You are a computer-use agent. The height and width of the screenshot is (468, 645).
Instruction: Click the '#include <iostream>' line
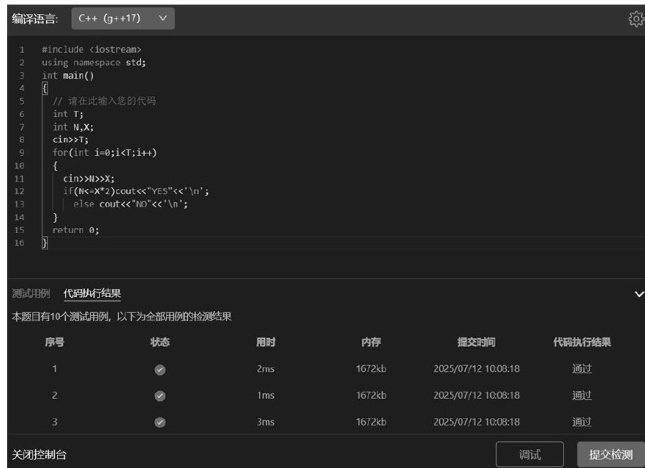[91, 49]
